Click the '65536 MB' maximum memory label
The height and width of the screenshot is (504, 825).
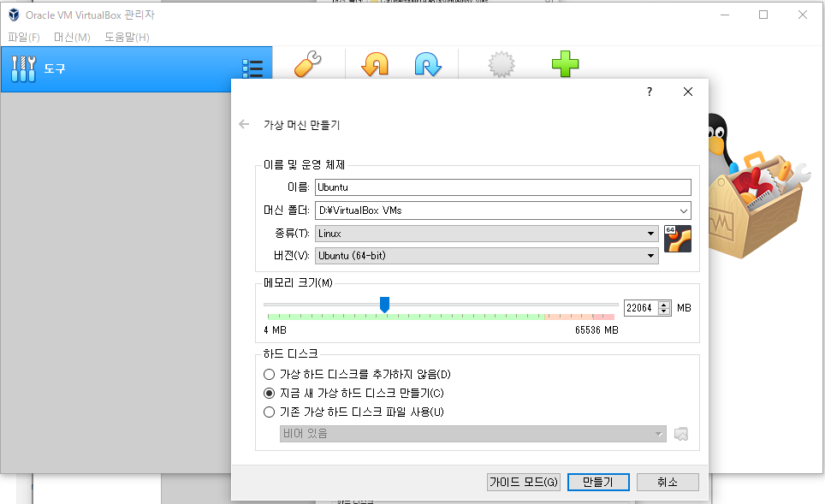click(x=596, y=329)
